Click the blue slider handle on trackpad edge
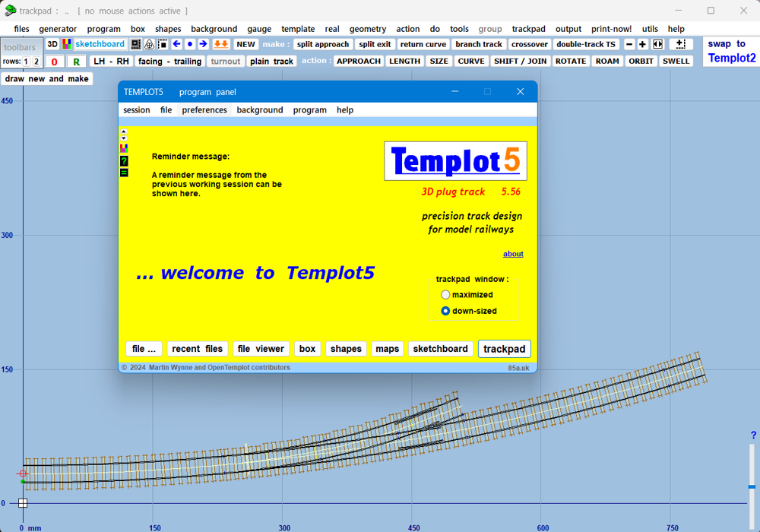This screenshot has width=760, height=532. pyautogui.click(x=752, y=487)
